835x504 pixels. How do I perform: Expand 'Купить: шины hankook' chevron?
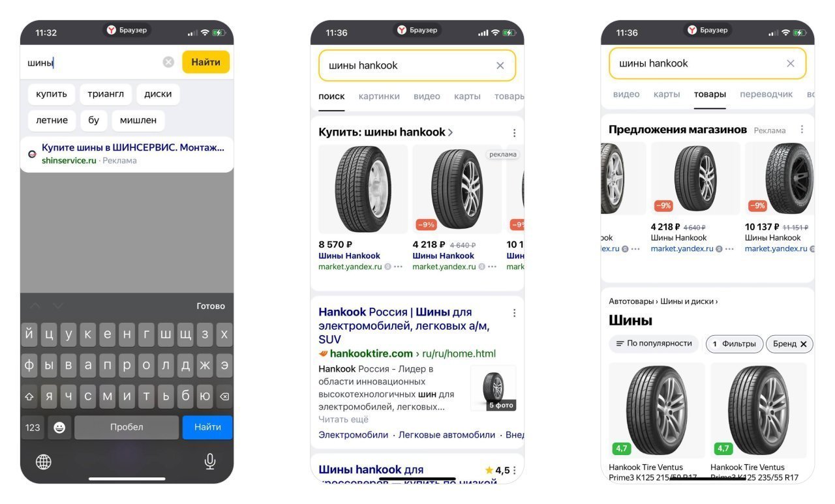click(x=450, y=132)
